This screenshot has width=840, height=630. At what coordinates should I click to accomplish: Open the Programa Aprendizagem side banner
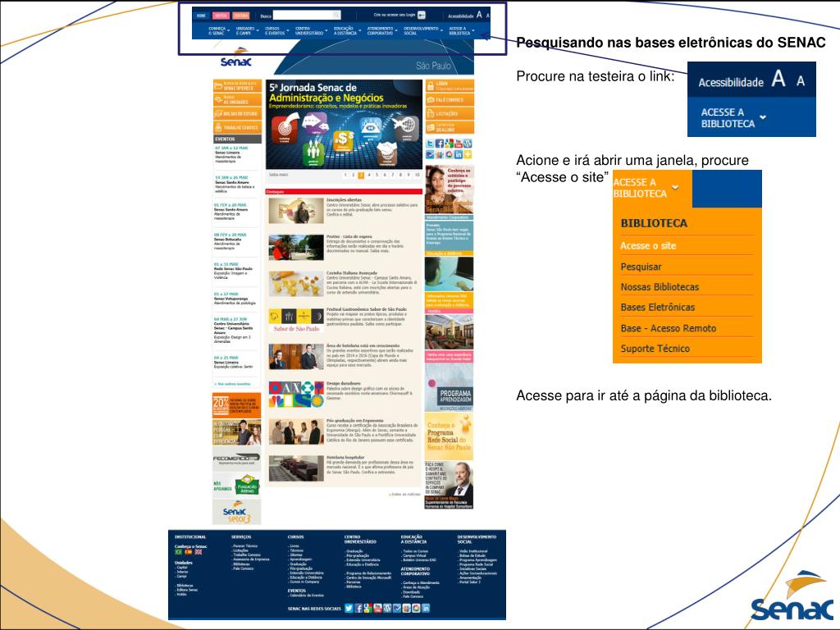click(449, 387)
